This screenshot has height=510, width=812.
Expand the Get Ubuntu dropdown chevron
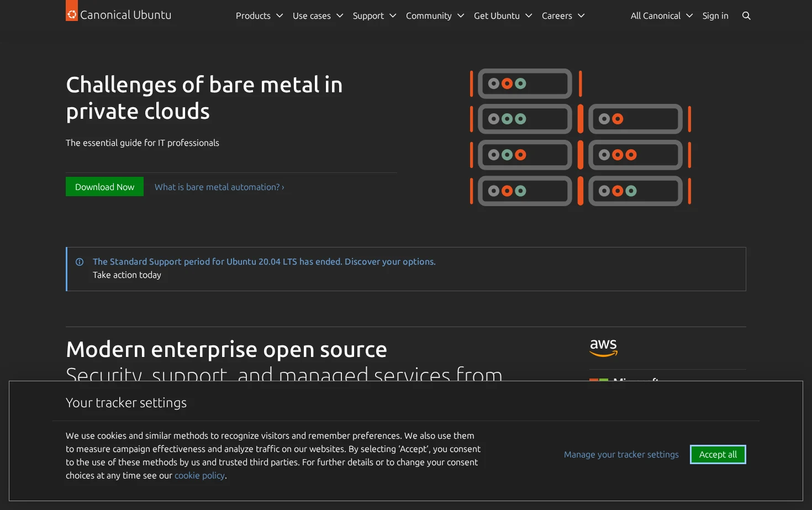click(529, 16)
